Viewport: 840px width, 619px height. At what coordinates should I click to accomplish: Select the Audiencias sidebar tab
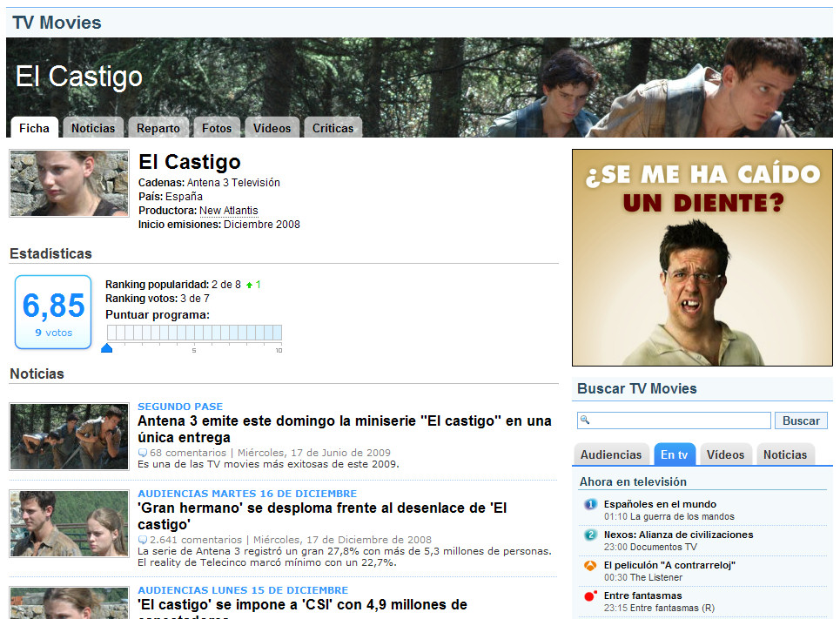coord(611,454)
